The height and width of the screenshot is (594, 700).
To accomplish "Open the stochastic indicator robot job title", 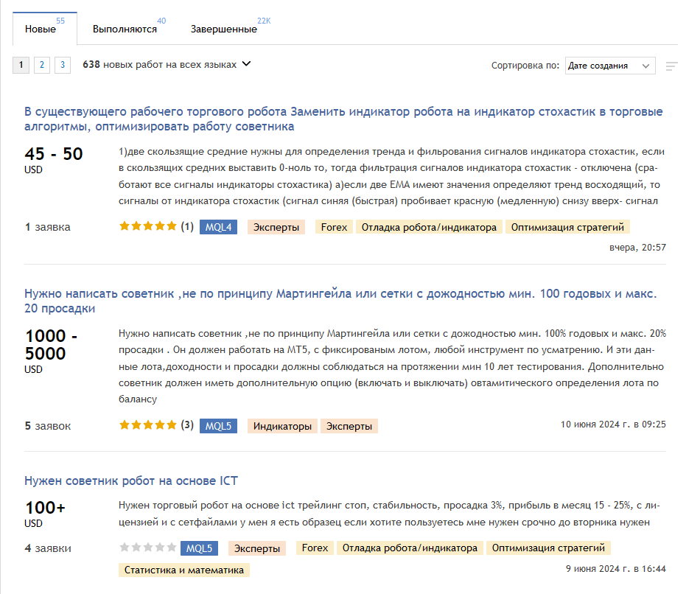I will (x=343, y=119).
